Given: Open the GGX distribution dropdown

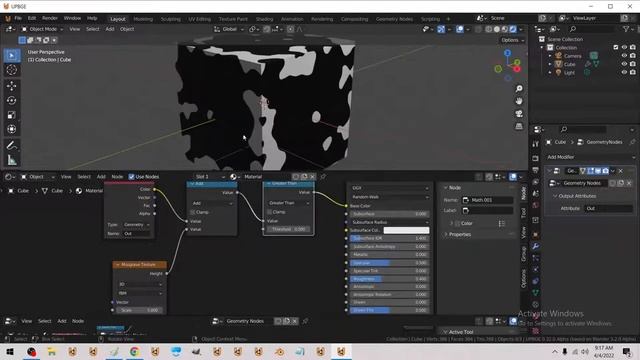Looking at the screenshot, I should pos(390,188).
